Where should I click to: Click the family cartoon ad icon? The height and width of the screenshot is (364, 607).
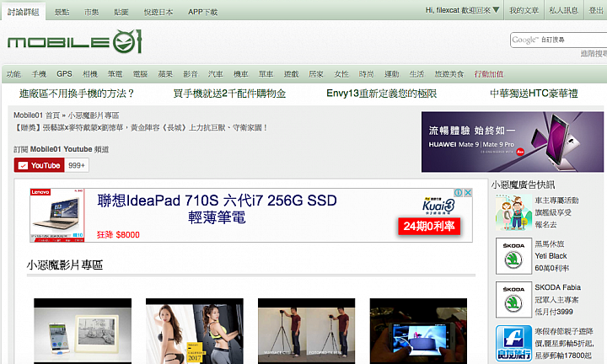[x=513, y=212]
